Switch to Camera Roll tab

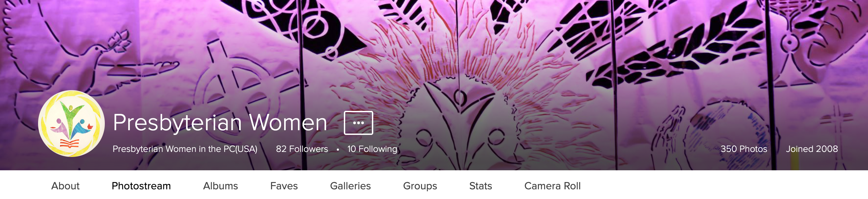[x=552, y=186]
